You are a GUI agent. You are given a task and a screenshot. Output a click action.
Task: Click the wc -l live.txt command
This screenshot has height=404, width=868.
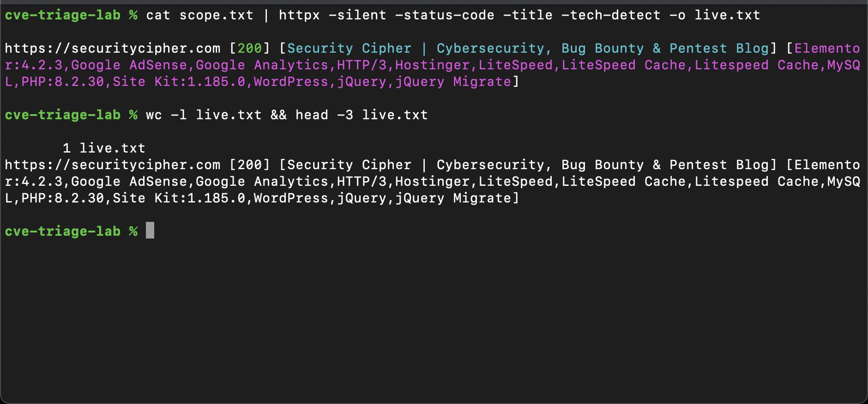[204, 115]
